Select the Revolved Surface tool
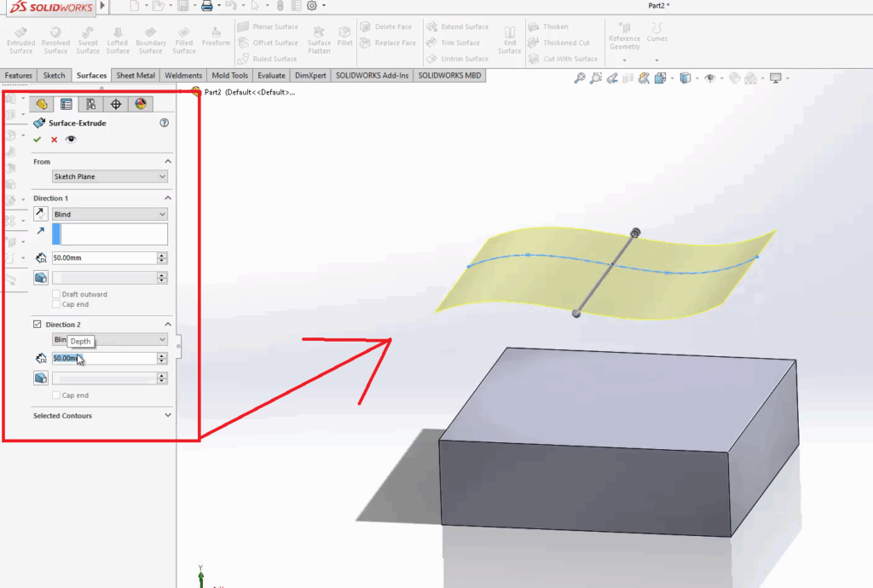 point(55,37)
